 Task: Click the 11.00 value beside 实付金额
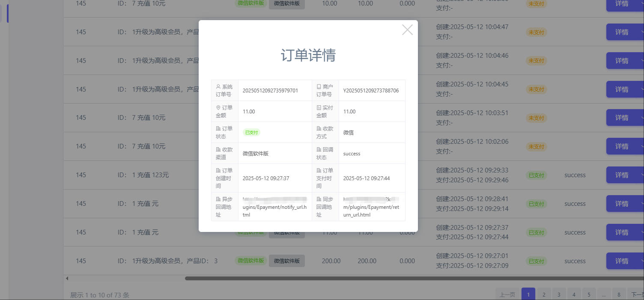point(349,112)
